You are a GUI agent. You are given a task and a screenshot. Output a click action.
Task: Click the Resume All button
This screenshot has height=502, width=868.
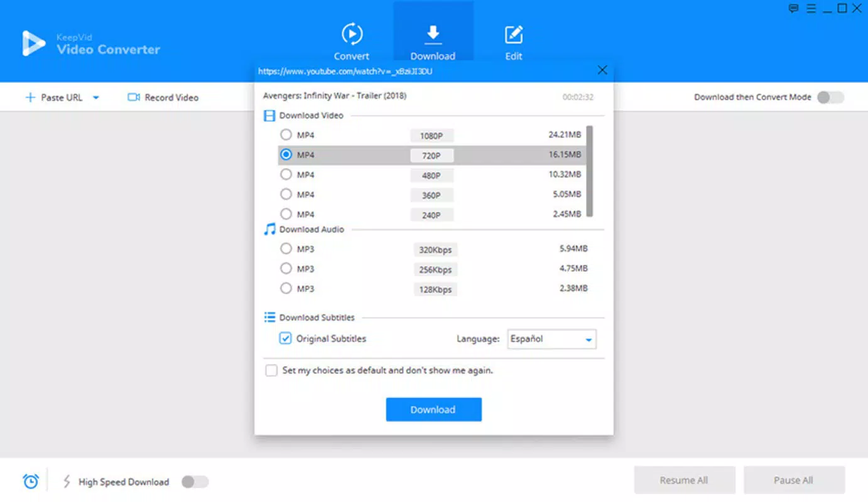[684, 480]
